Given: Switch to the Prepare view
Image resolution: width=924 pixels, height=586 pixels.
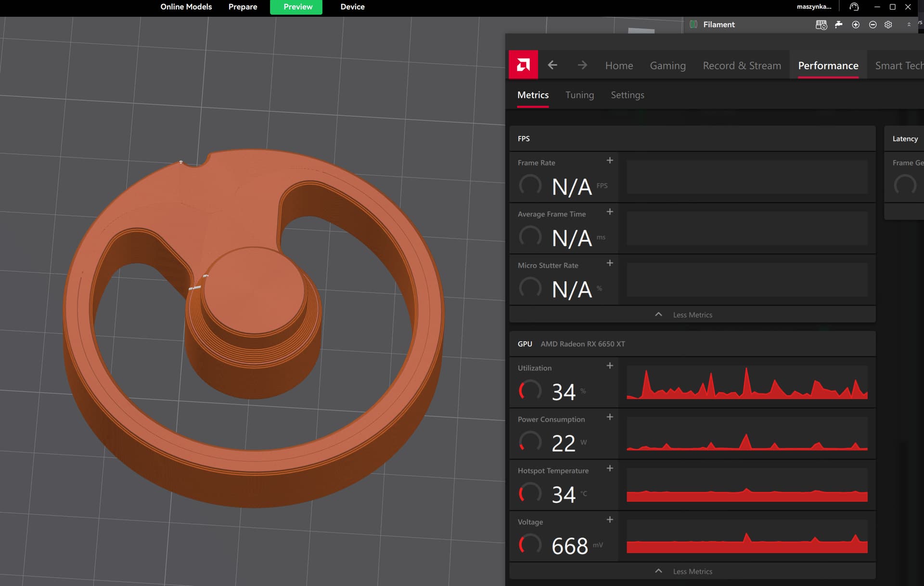Looking at the screenshot, I should (243, 7).
